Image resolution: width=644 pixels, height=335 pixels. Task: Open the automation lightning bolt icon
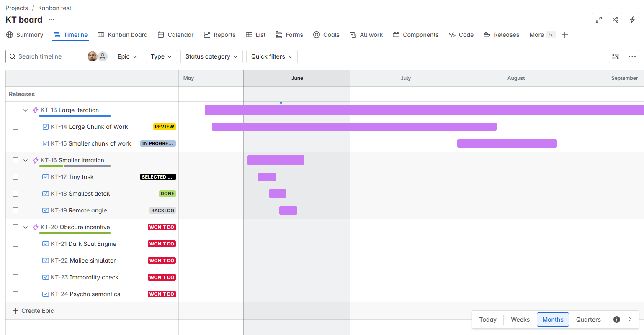click(x=632, y=19)
